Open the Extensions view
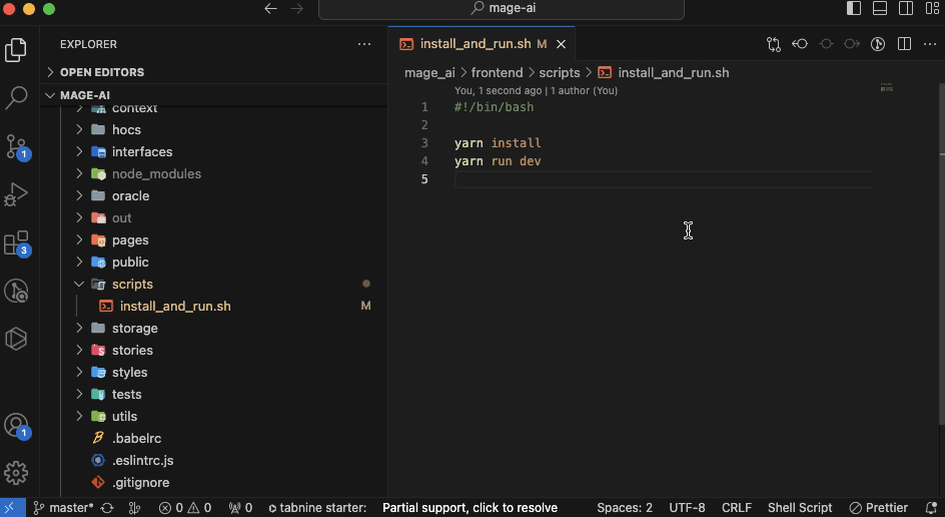 (16, 242)
